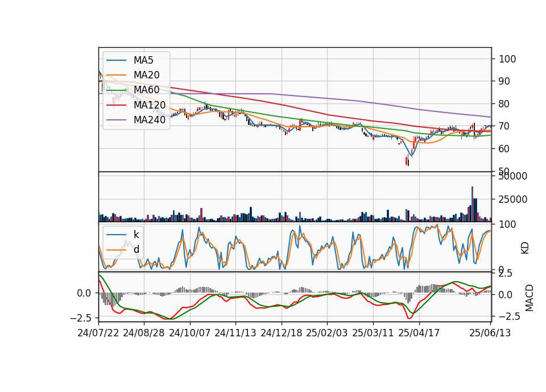The height and width of the screenshot is (392, 546).
Task: Click the 100 price axis tick label
Action: [507, 59]
